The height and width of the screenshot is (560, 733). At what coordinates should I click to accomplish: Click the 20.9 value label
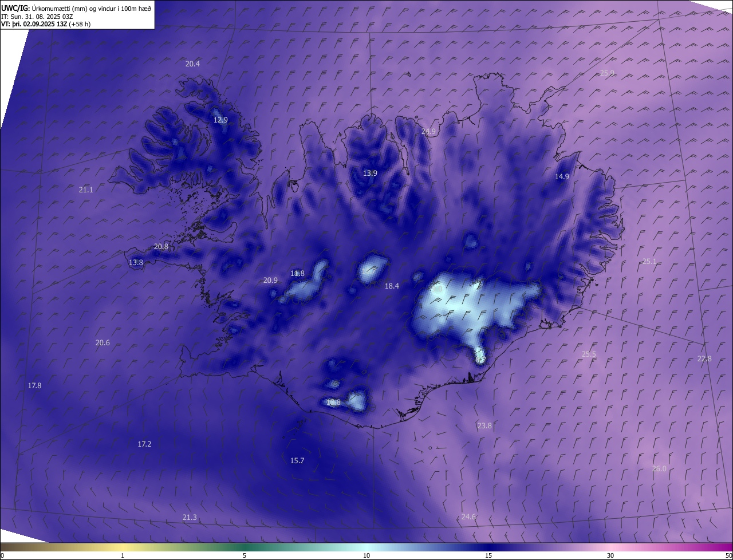click(x=270, y=281)
